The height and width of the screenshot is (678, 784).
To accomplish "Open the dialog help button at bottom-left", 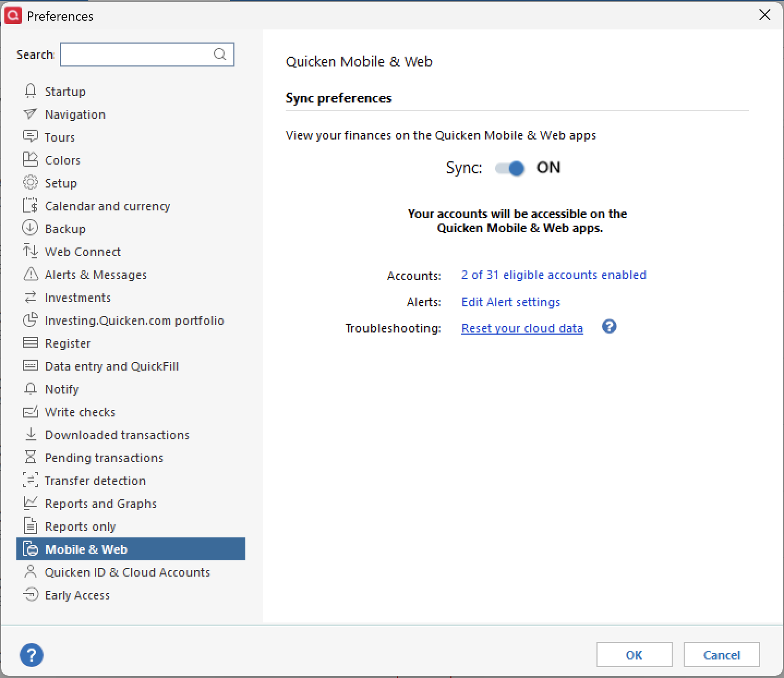I will point(32,655).
